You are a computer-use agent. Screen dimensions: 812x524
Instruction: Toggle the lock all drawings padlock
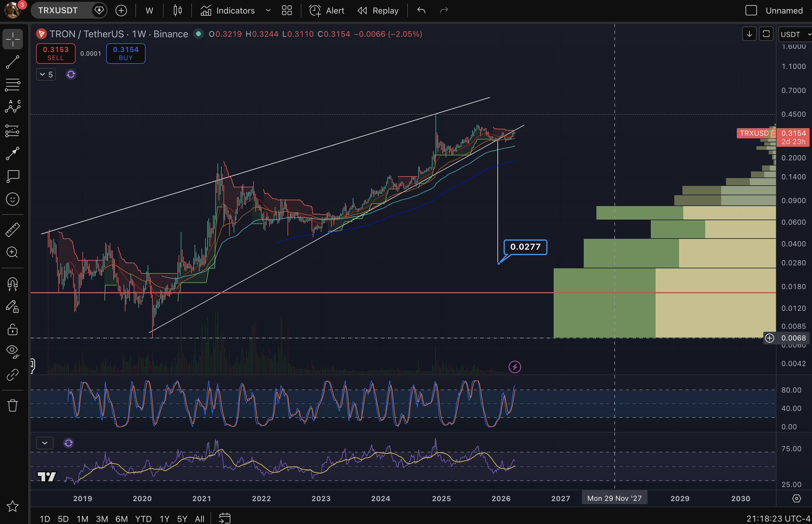pyautogui.click(x=12, y=329)
